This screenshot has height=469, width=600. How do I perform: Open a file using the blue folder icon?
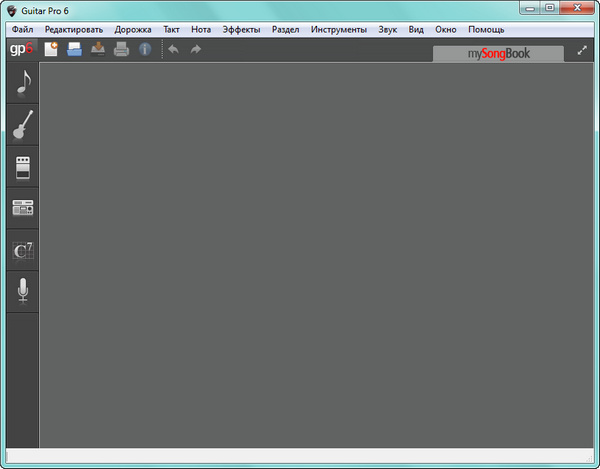pos(74,49)
